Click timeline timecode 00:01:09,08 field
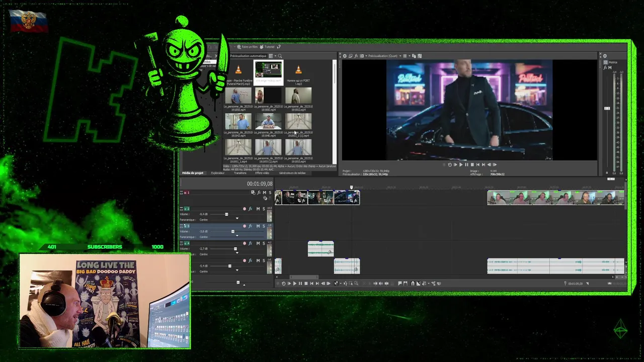 [260, 184]
